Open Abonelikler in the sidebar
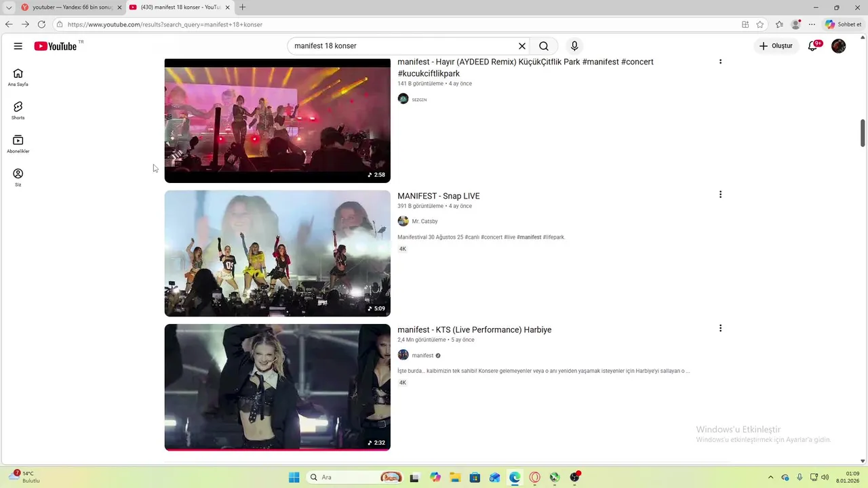The width and height of the screenshot is (868, 488). point(18,144)
